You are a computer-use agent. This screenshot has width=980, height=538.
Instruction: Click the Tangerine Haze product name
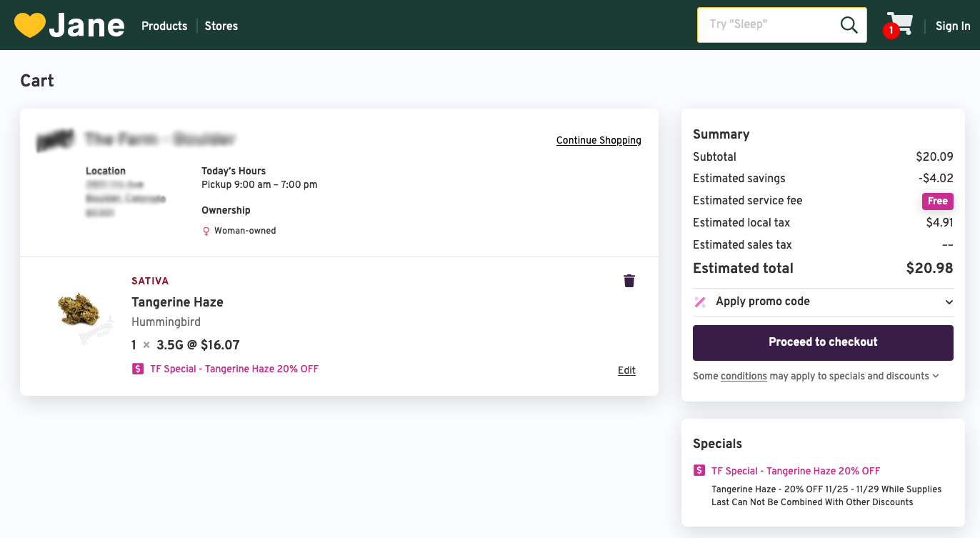(x=177, y=302)
